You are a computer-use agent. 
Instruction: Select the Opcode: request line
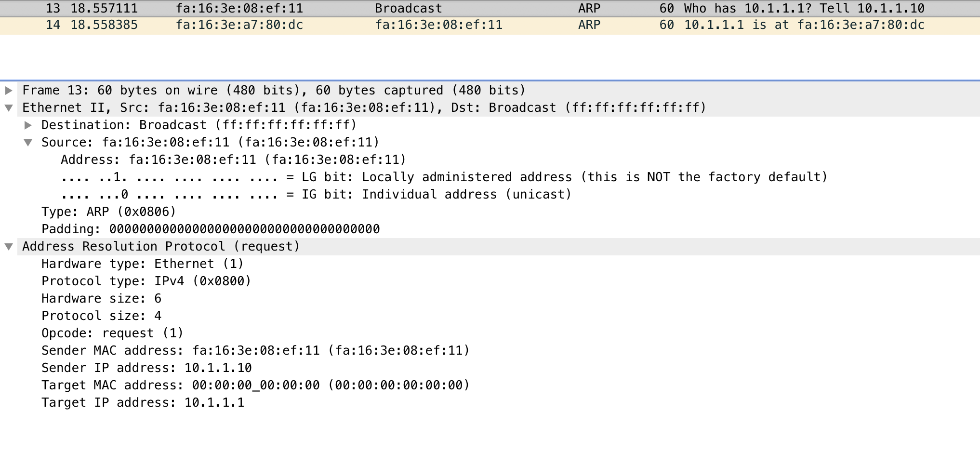[112, 333]
